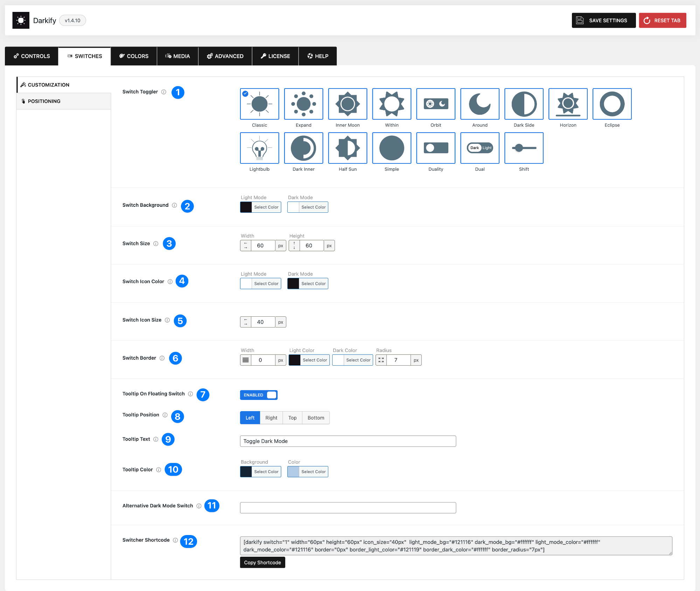Set tooltip position to Right
The width and height of the screenshot is (700, 591).
coord(271,418)
